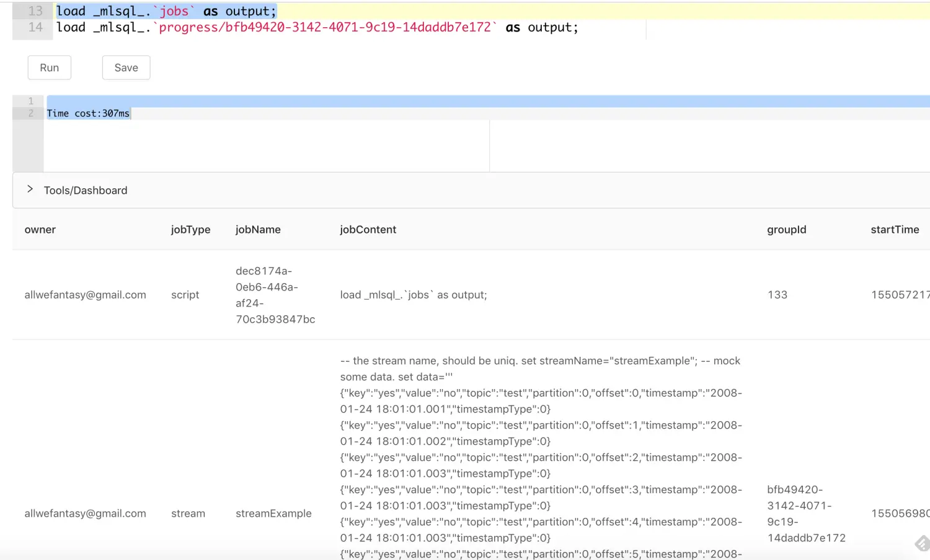The height and width of the screenshot is (560, 930).
Task: Click the jobName column header
Action: 258,229
